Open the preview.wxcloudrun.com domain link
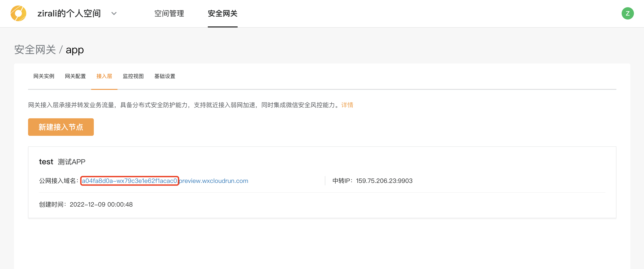Screen dimensions: 644x269 coord(213,181)
